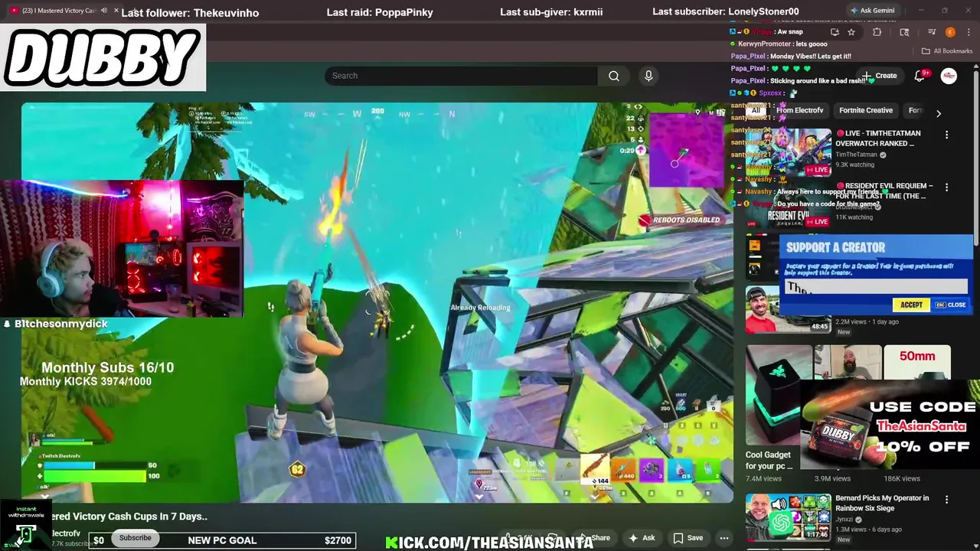Bookmark this page with the star icon

tap(851, 32)
